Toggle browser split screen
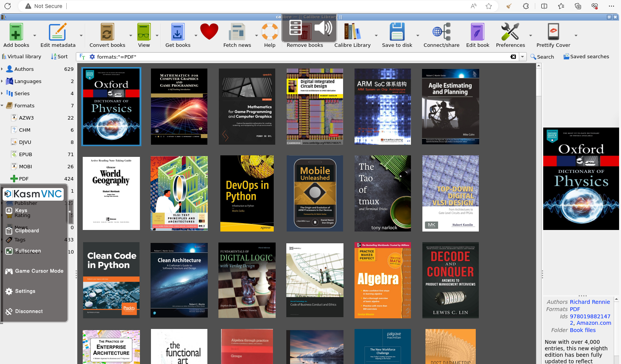Screen dimensions: 621x364 point(544,6)
